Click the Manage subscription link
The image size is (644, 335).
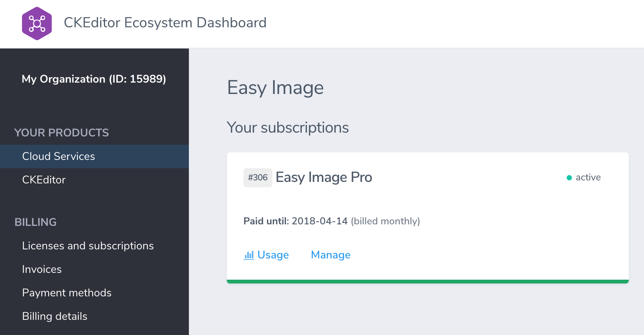(x=331, y=255)
